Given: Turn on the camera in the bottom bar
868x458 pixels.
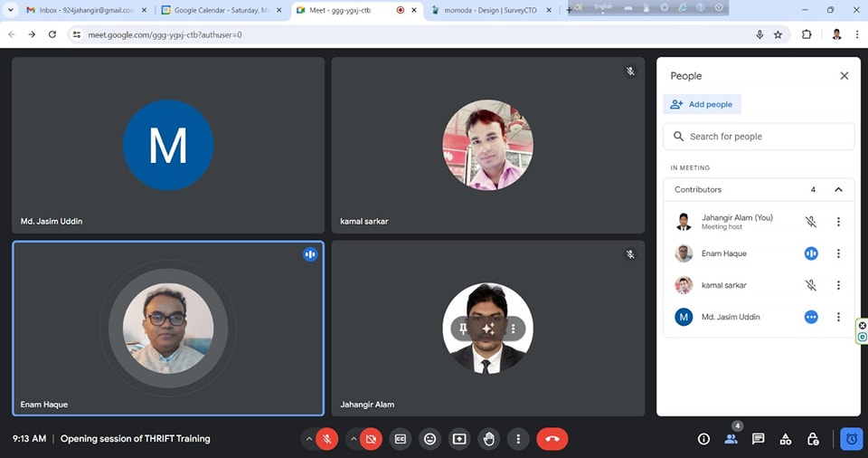Looking at the screenshot, I should click(x=370, y=439).
